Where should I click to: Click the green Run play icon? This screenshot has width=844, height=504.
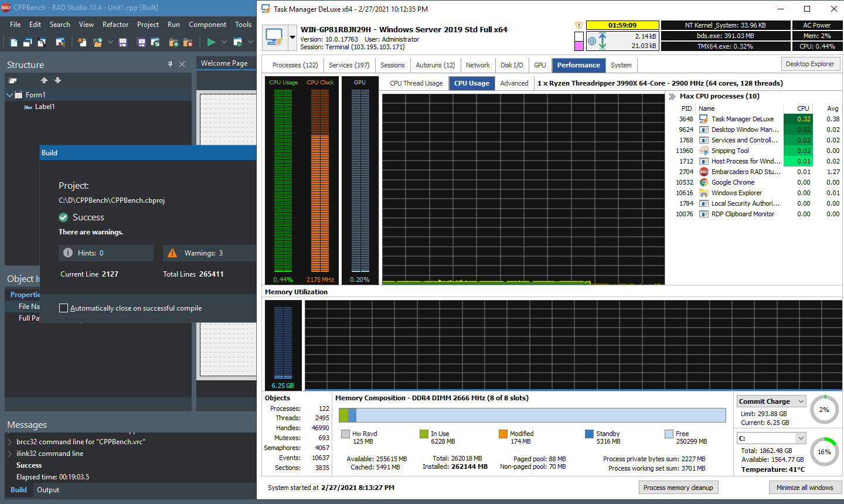(212, 42)
